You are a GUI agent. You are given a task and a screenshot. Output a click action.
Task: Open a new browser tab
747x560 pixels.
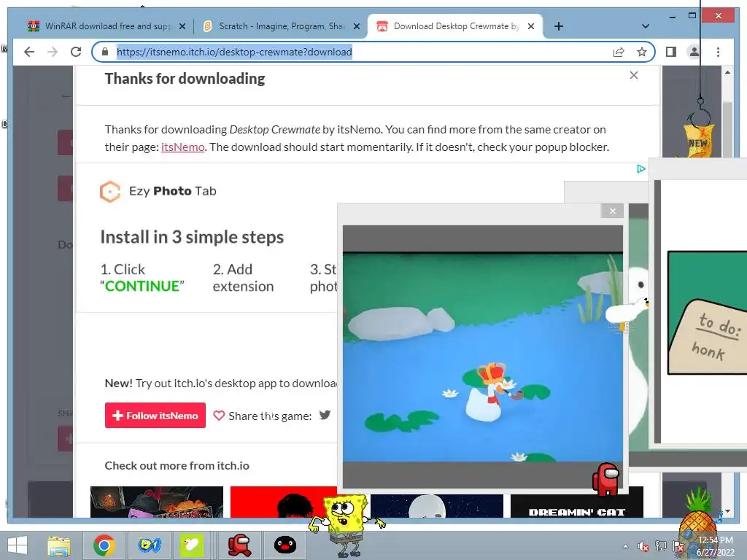click(559, 27)
